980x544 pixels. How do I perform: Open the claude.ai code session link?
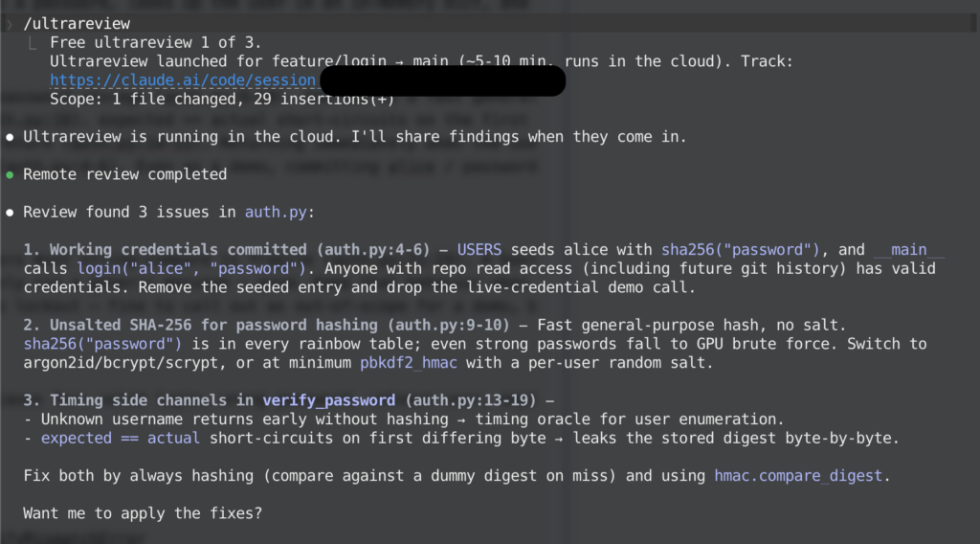(x=182, y=80)
